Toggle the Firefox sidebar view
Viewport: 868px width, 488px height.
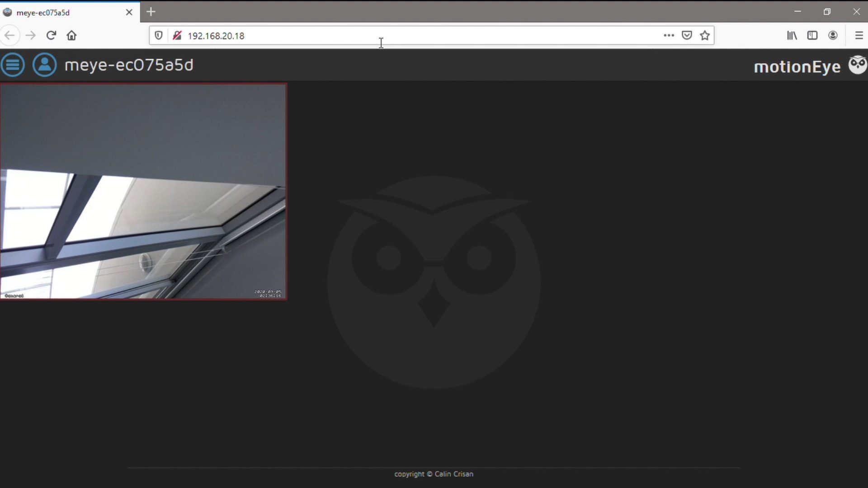pyautogui.click(x=812, y=35)
